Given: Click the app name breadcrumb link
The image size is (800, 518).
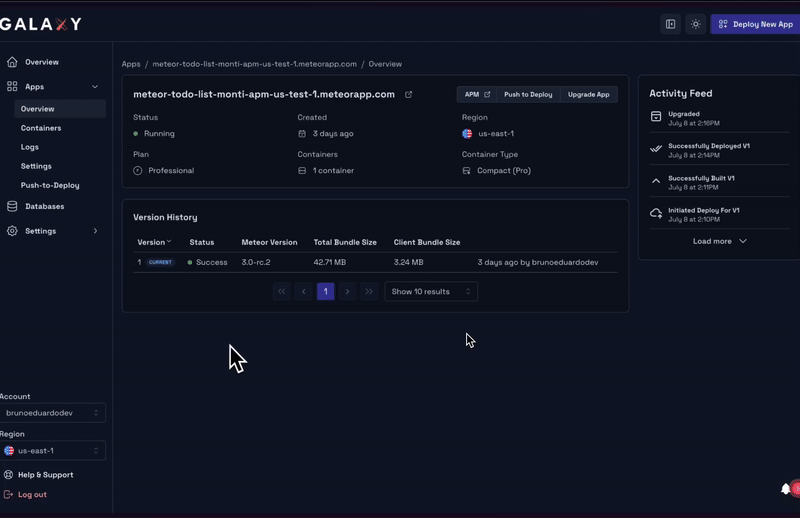Looking at the screenshot, I should 255,64.
